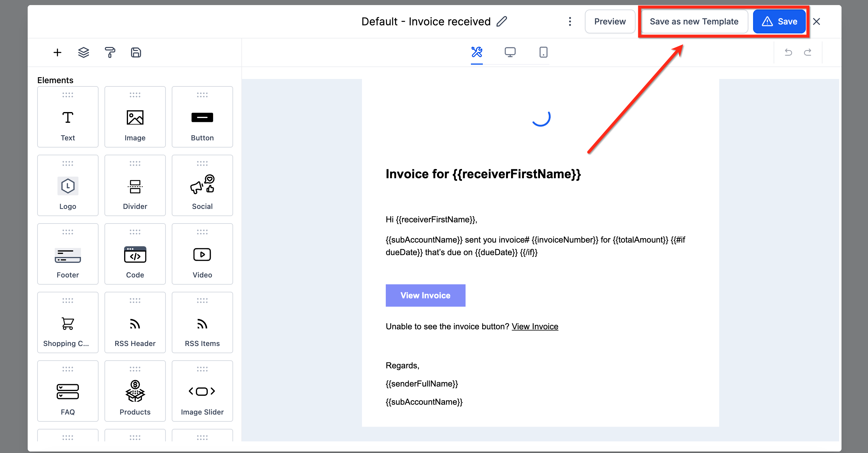
Task: Select the builder tools tab icon
Action: pos(477,52)
